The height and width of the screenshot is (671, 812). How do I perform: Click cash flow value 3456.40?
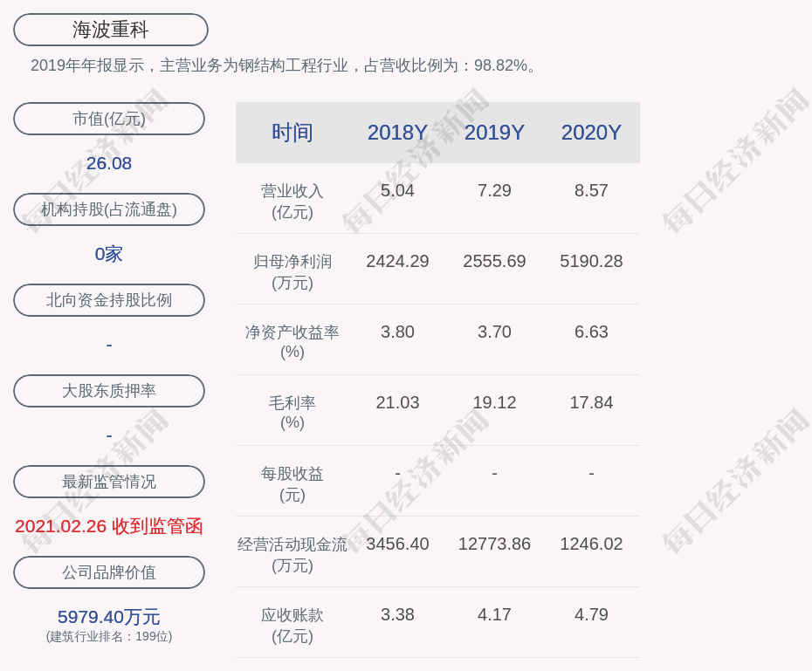(x=398, y=544)
